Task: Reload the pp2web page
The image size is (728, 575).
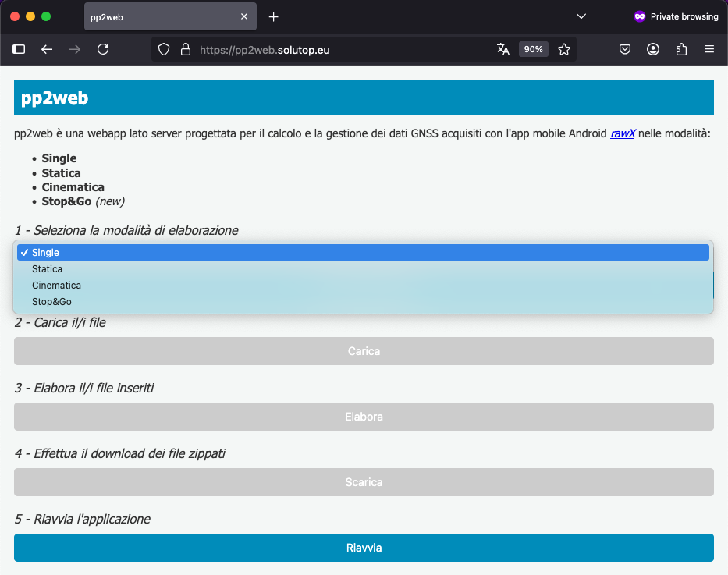Action: 103,49
